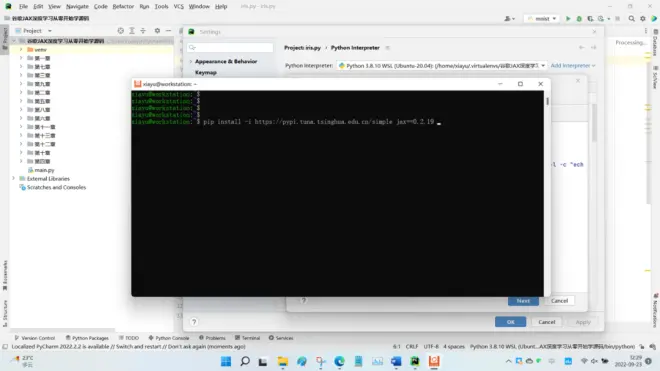Open IDE settings gear in top-right toolbar
The image size is (660, 371).
(x=643, y=19)
